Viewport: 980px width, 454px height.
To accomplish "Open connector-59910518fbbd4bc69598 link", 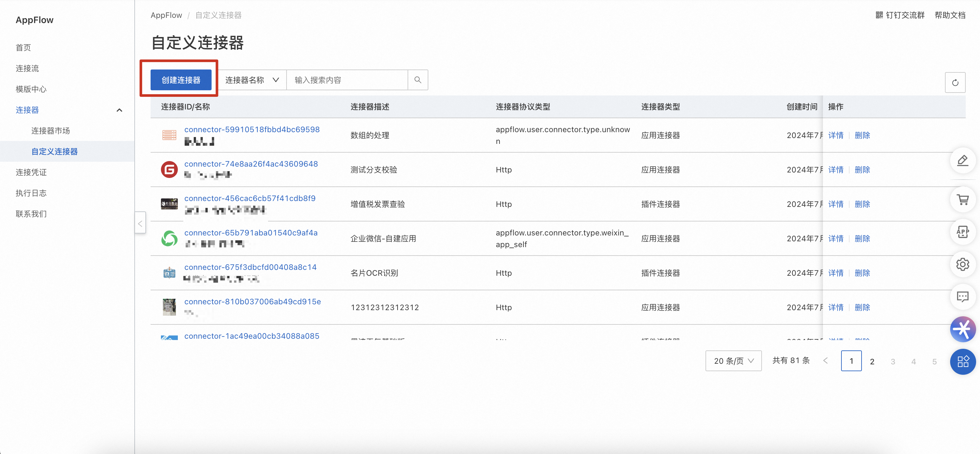I will click(x=252, y=130).
